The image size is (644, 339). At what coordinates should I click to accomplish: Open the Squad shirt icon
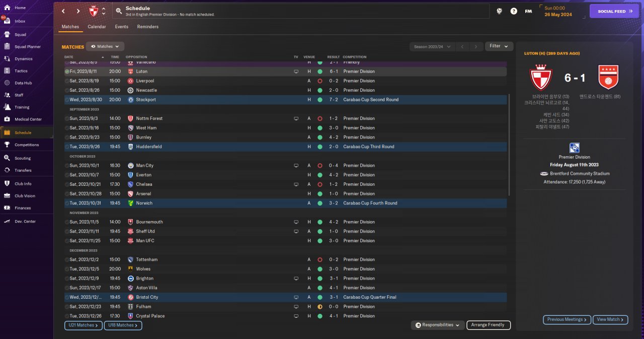[x=7, y=35]
